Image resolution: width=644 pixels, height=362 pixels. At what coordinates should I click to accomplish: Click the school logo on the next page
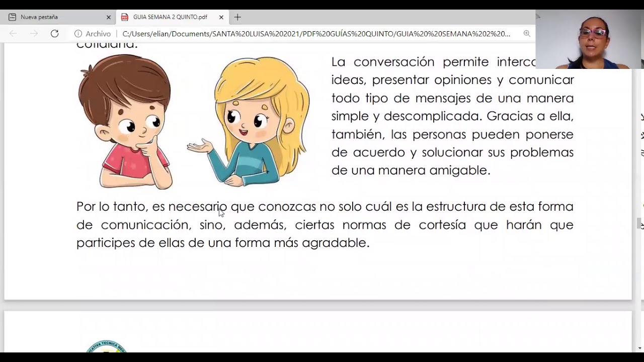pos(106,346)
